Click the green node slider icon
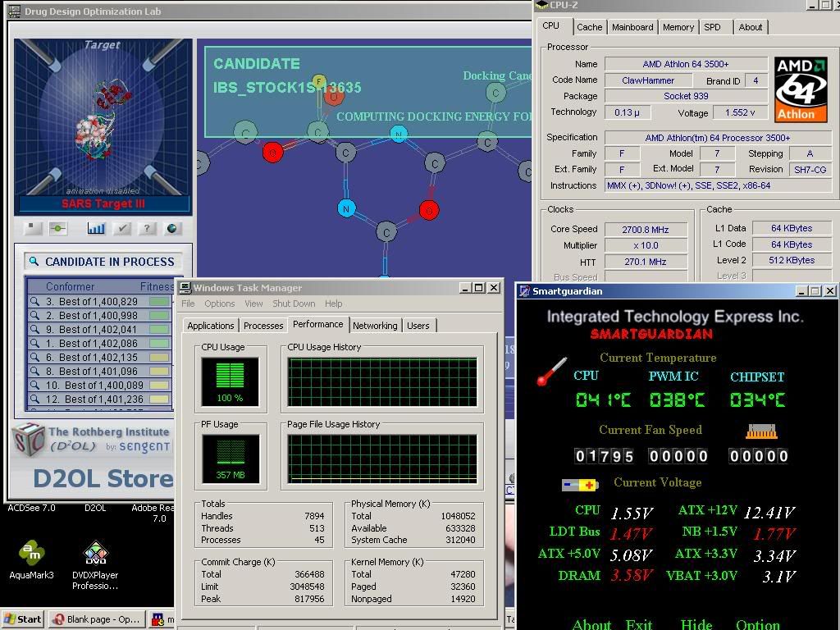Viewport: 840px width, 630px height. (57, 229)
